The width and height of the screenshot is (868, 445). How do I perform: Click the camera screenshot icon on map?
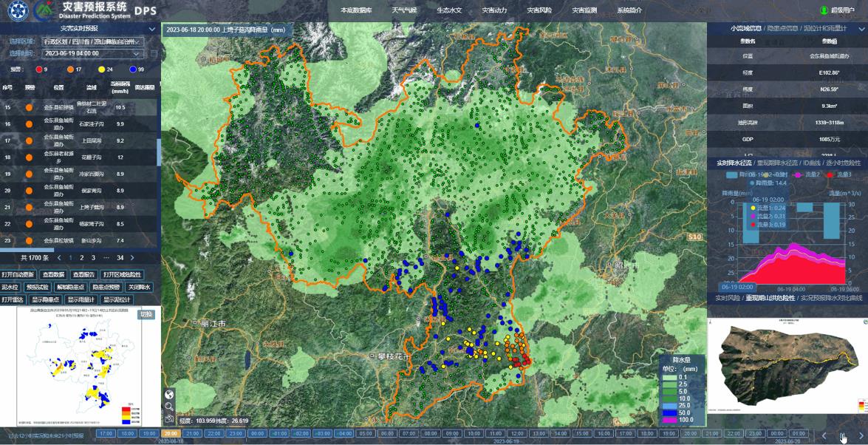coord(169,418)
